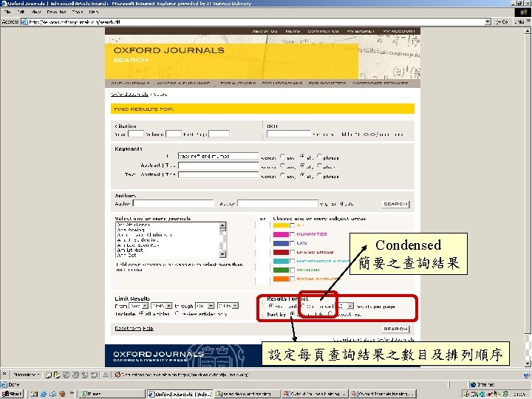The image size is (532, 399).
Task: Click the blue Law color bar
Action: (281, 243)
